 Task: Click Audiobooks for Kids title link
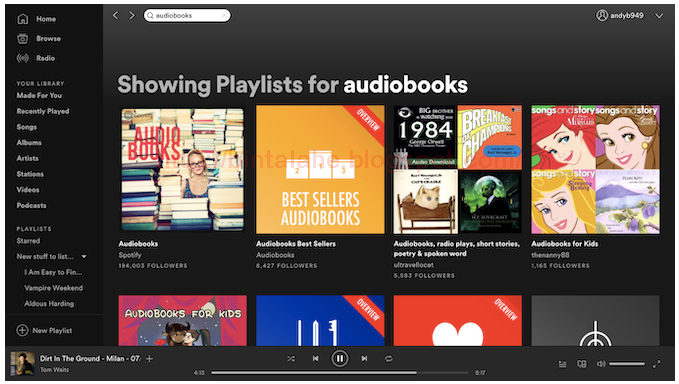565,244
